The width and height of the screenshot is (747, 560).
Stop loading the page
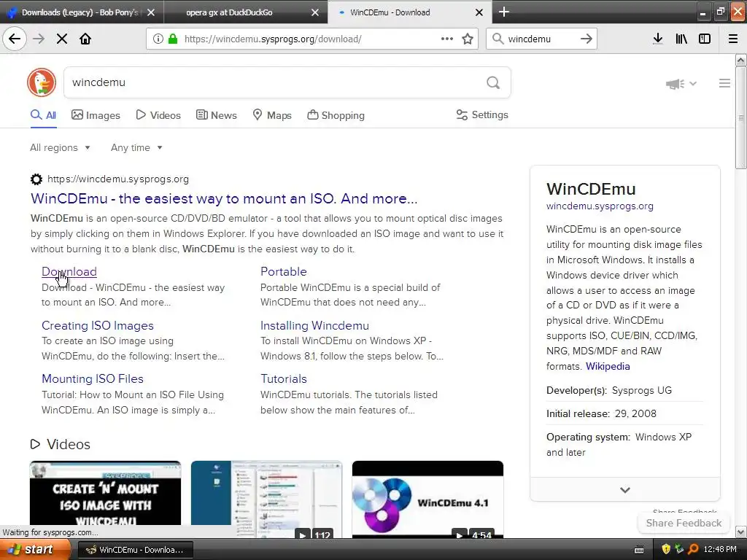[x=62, y=39]
